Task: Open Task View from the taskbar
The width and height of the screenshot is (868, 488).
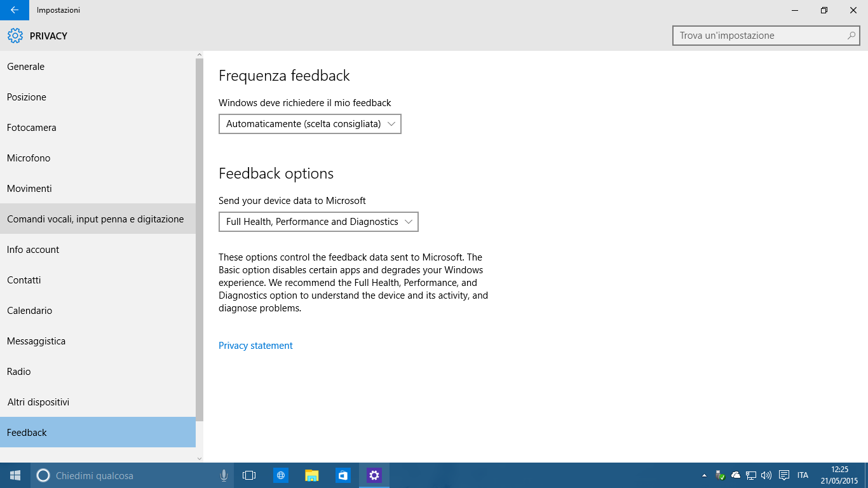Action: [249, 475]
